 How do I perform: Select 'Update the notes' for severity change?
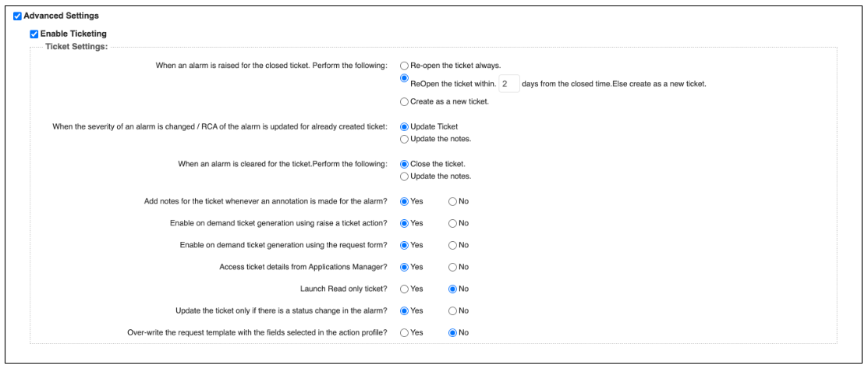(x=404, y=139)
